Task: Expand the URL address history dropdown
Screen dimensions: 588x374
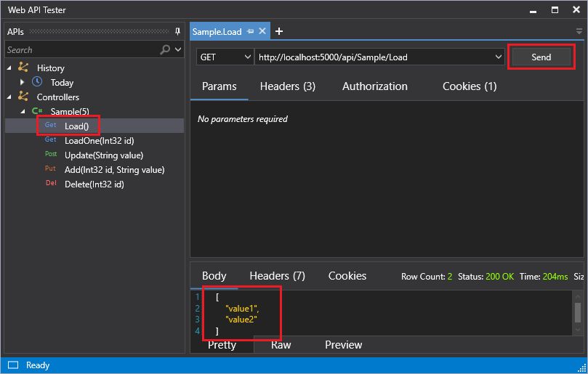Action: 499,57
